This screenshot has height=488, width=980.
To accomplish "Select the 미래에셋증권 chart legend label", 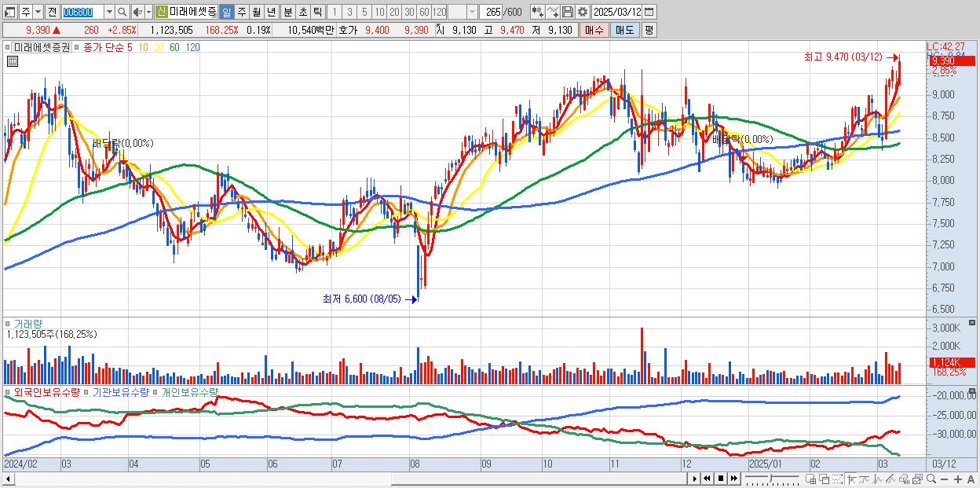I will coord(42,48).
